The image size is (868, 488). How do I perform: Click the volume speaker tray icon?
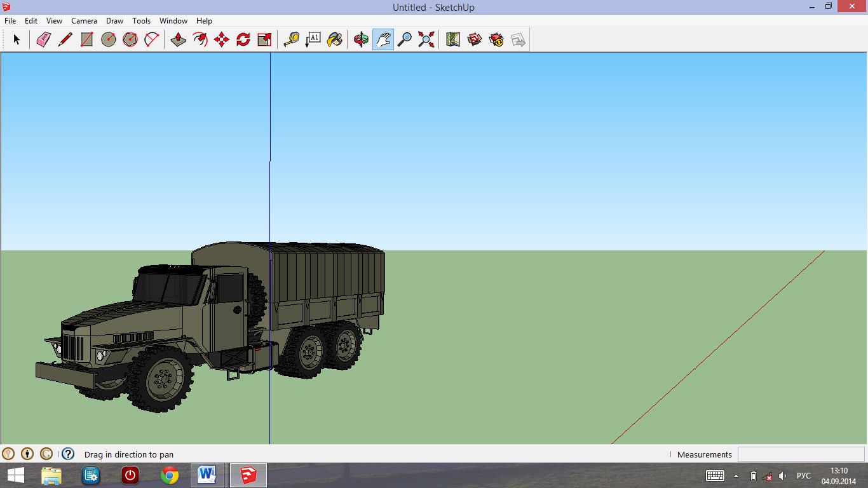782,476
